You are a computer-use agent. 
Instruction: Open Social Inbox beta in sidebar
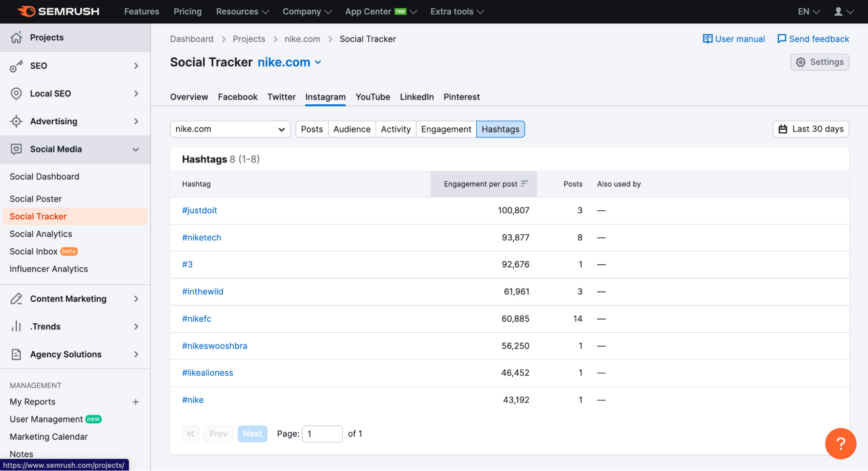coord(43,251)
